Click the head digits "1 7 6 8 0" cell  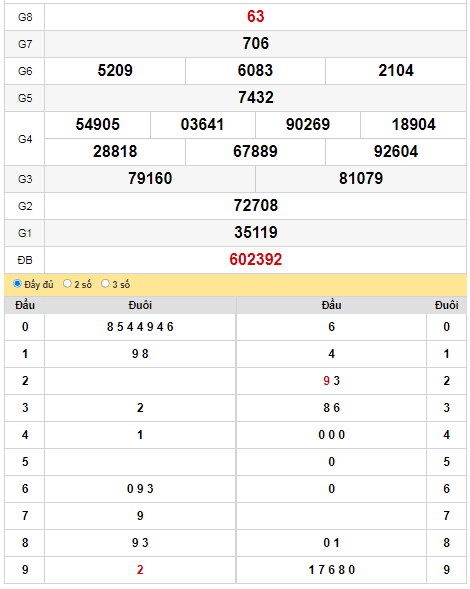[x=331, y=570]
